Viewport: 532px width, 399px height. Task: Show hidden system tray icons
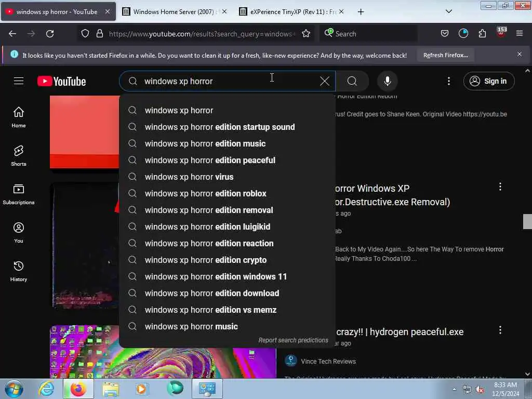454,389
